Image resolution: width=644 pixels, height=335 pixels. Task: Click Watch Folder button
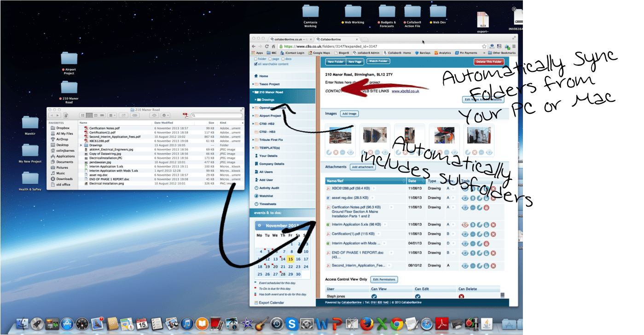tap(378, 61)
